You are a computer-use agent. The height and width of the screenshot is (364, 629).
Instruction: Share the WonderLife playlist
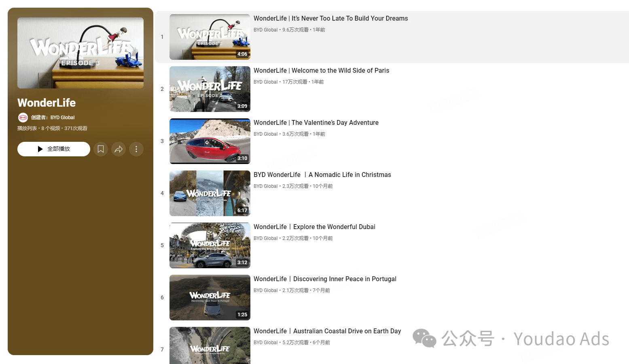119,149
